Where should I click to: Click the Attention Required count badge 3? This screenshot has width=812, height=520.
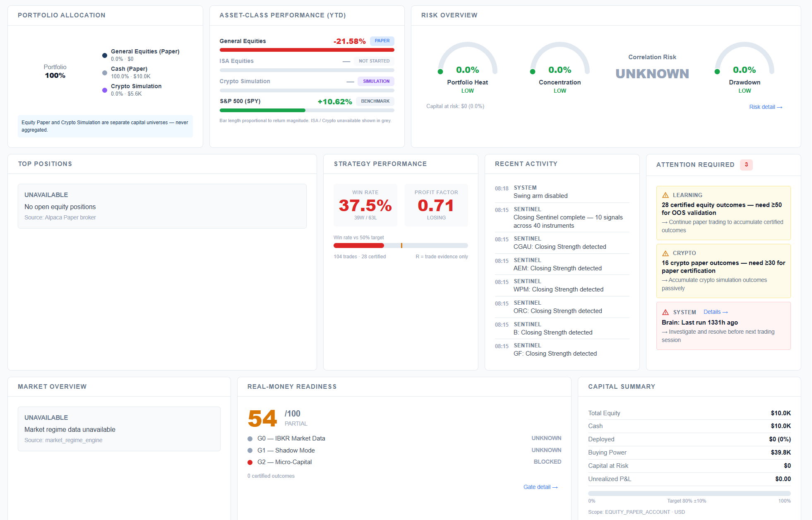click(746, 165)
